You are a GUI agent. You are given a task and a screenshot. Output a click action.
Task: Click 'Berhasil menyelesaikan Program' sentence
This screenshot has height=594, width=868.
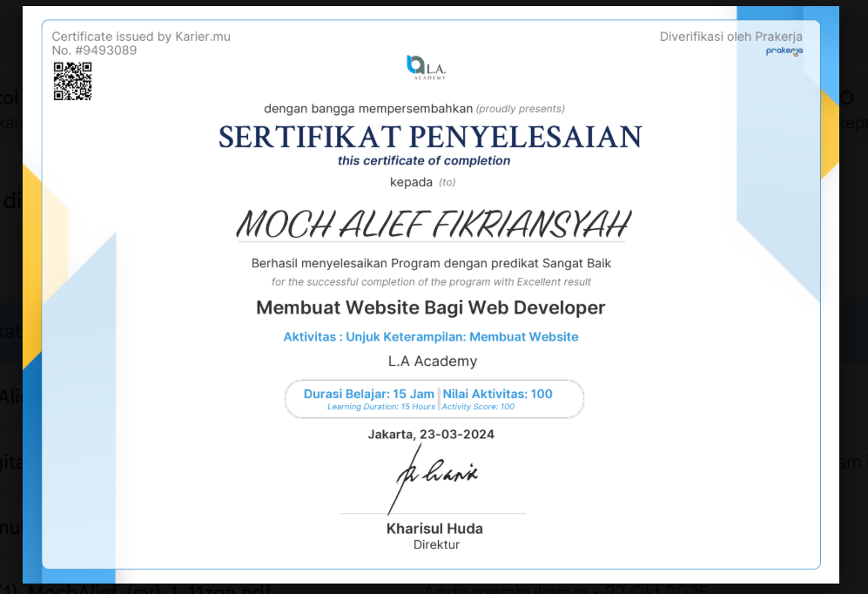click(x=431, y=264)
